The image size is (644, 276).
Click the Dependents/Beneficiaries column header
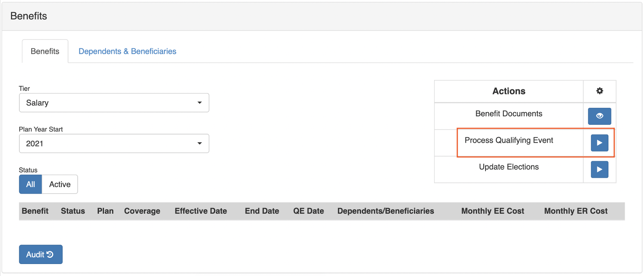click(x=385, y=211)
